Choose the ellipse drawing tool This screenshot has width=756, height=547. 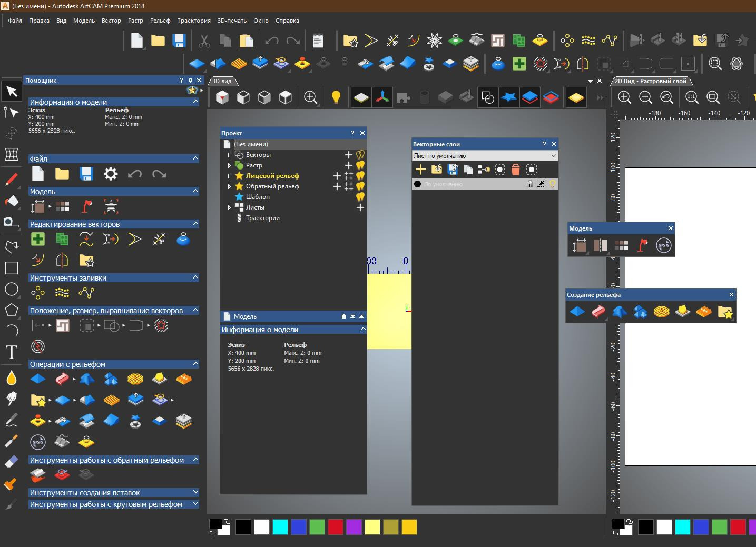12,289
